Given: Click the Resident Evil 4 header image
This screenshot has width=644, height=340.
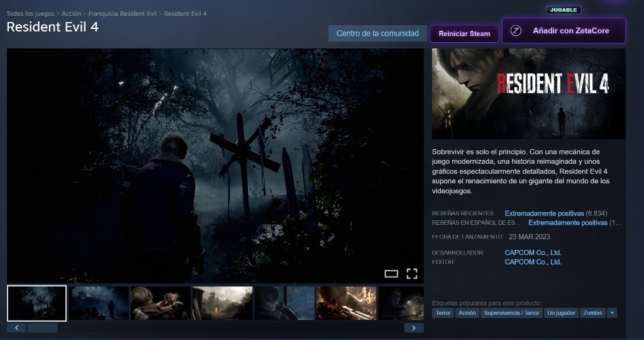Looking at the screenshot, I should [528, 94].
